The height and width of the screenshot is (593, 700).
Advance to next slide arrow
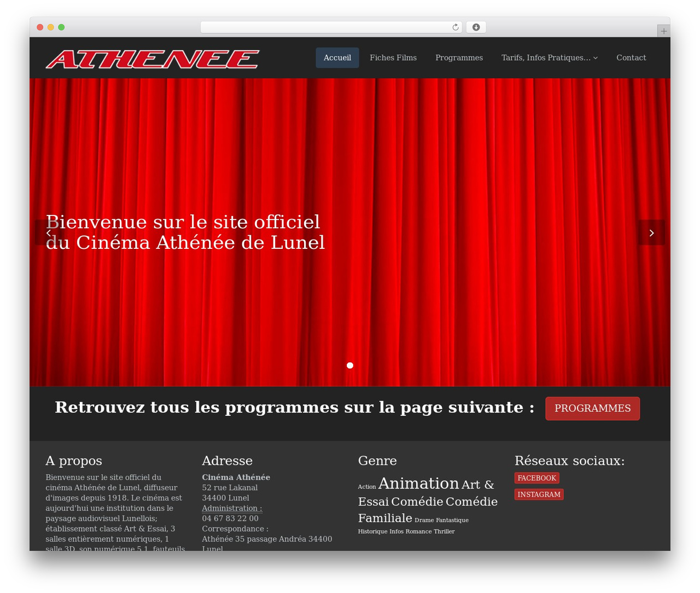click(651, 232)
